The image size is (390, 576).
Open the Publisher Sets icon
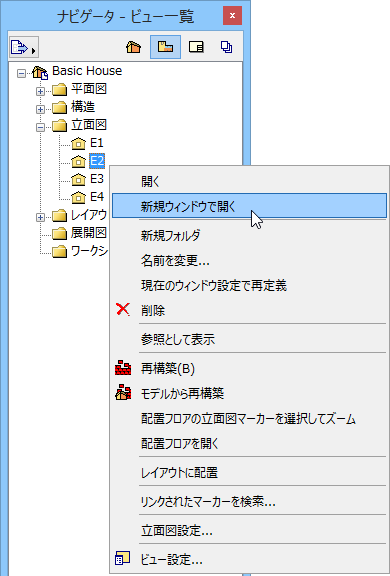226,47
